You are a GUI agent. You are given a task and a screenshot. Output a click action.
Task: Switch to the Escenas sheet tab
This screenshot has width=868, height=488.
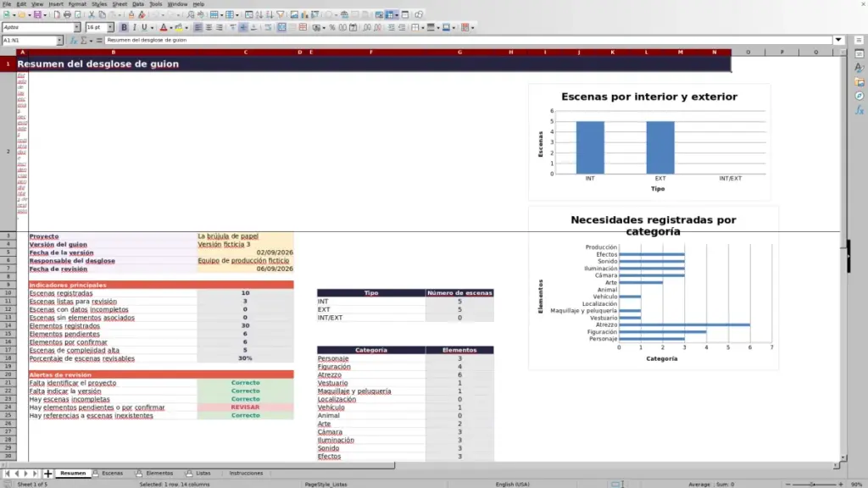click(112, 474)
